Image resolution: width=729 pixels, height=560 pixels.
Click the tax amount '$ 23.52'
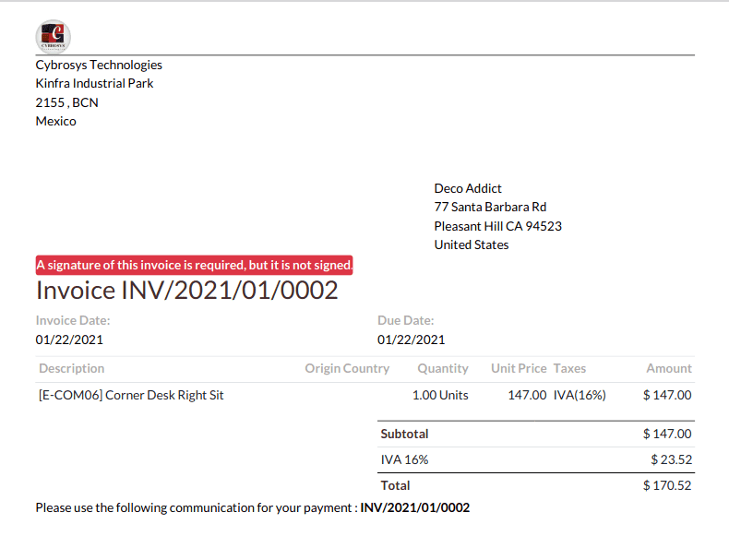(x=672, y=459)
